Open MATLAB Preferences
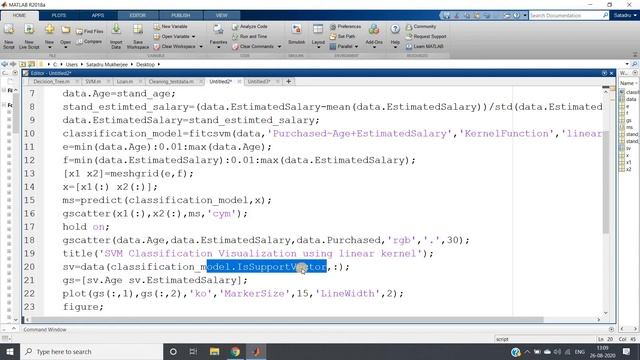640x360 pixels. point(345,27)
